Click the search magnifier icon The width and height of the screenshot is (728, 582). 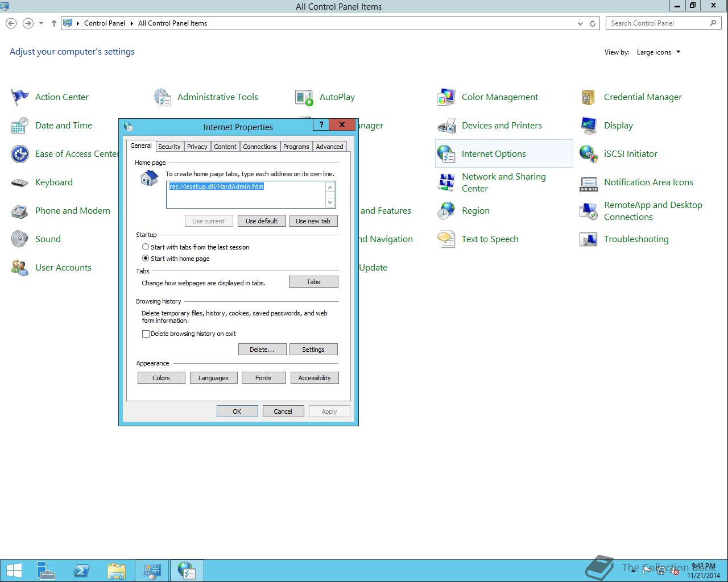713,23
